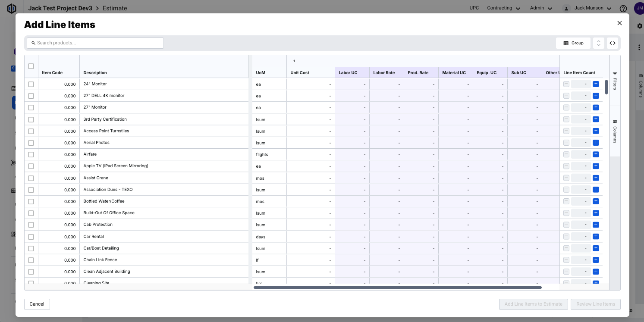This screenshot has width=644, height=322.
Task: Click the Cancel button
Action: (x=37, y=304)
